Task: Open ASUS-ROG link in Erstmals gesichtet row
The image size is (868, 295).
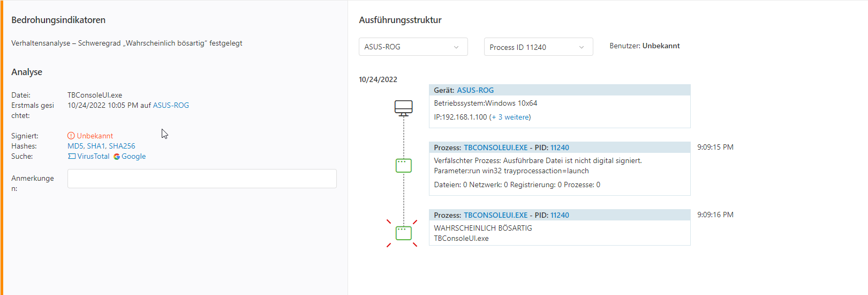Action: coord(171,105)
